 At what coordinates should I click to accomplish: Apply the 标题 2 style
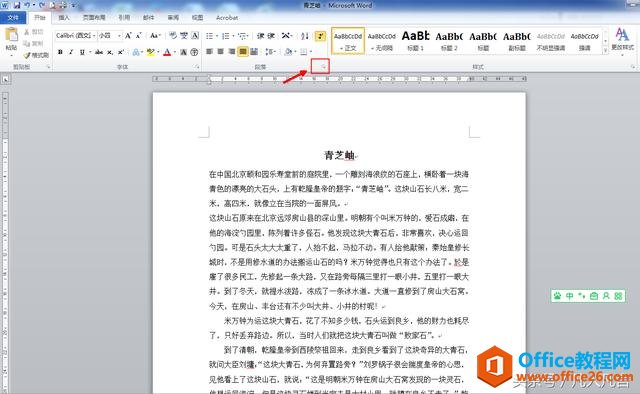[x=449, y=41]
